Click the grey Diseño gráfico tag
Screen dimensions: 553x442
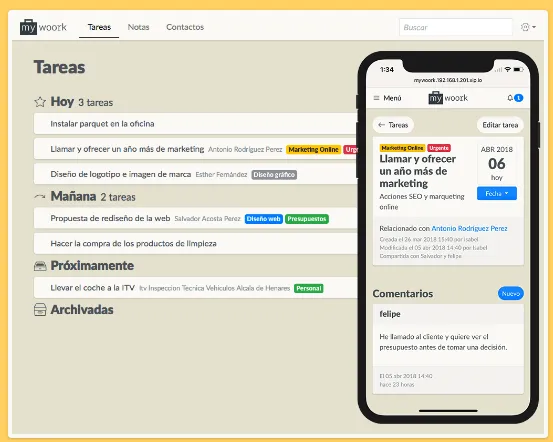pyautogui.click(x=274, y=175)
